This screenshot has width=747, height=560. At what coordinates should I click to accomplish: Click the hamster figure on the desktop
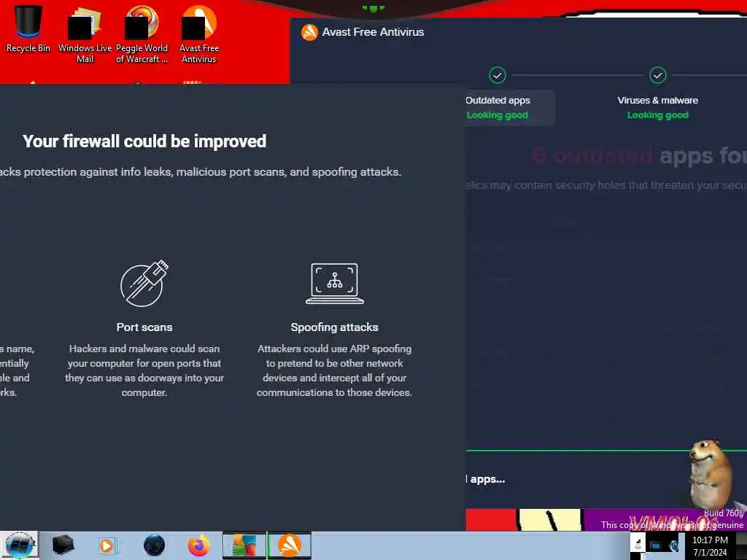point(711,475)
